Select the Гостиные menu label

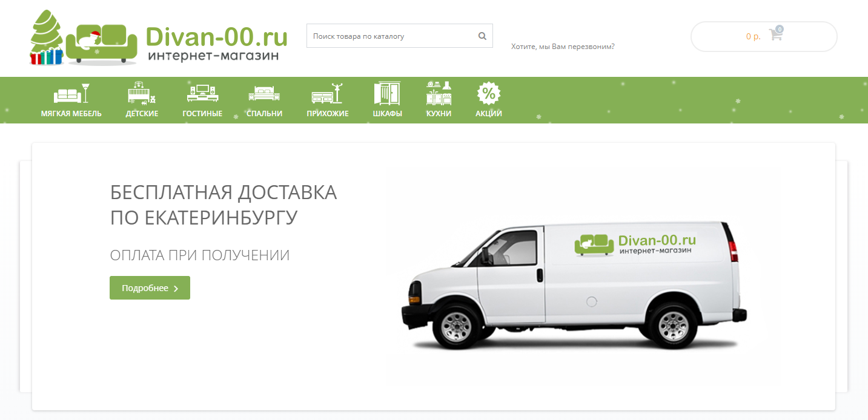pos(202,114)
